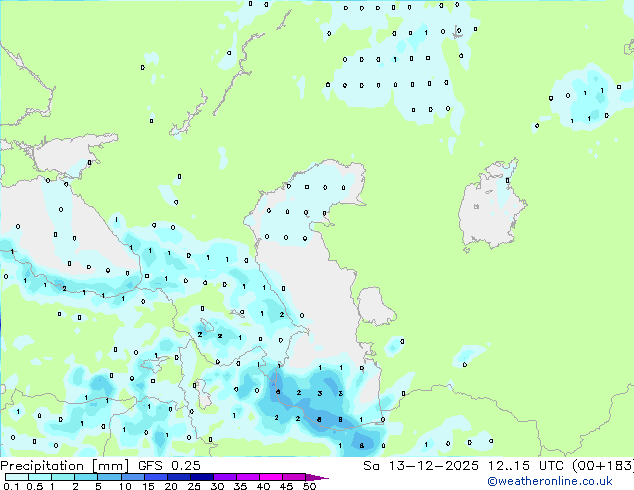Click the 'GFS 0.25' model label

169,466
